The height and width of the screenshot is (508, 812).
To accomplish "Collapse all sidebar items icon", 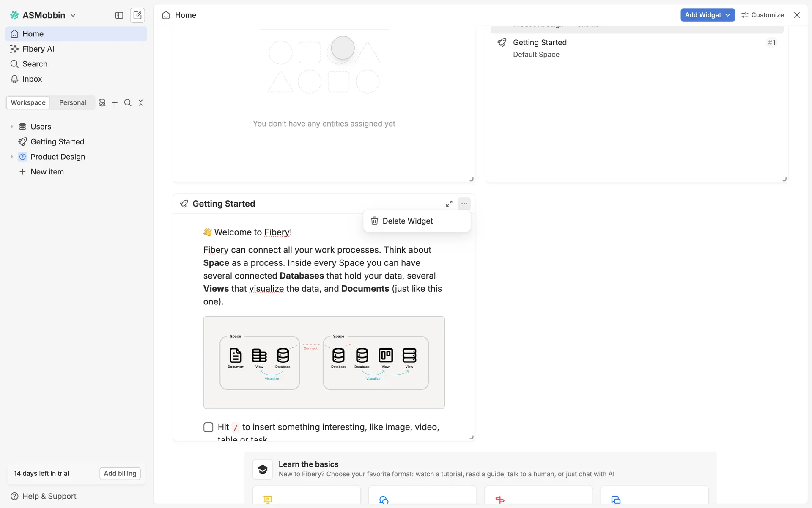I will (x=141, y=103).
